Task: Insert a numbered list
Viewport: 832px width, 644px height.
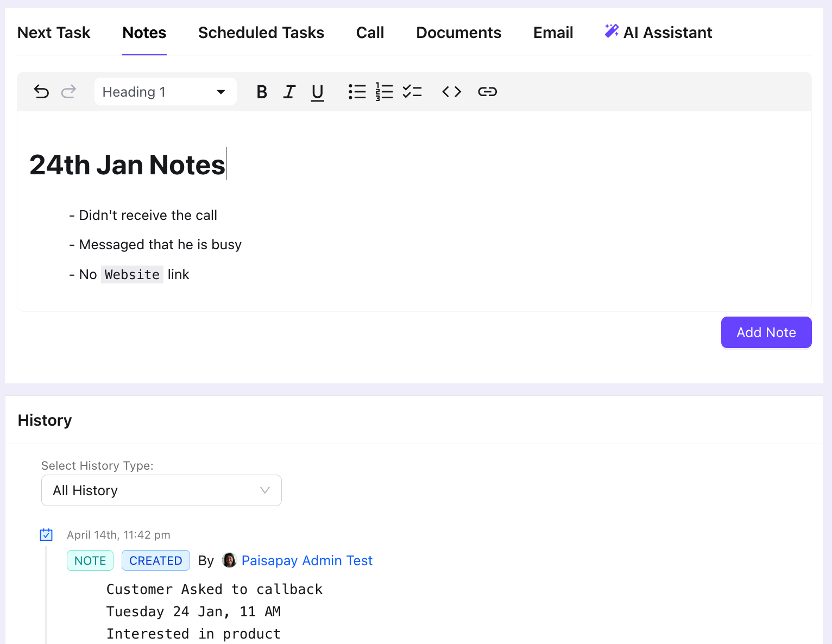Action: coord(384,92)
